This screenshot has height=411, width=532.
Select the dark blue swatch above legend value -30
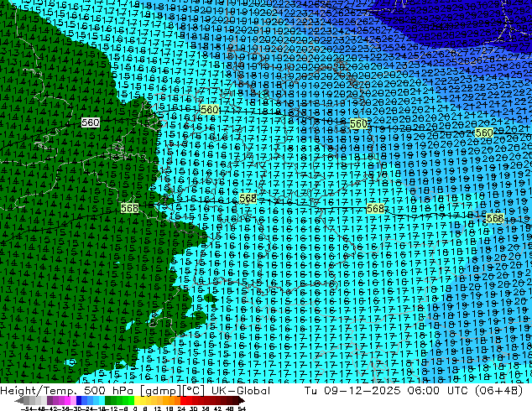[79, 400]
